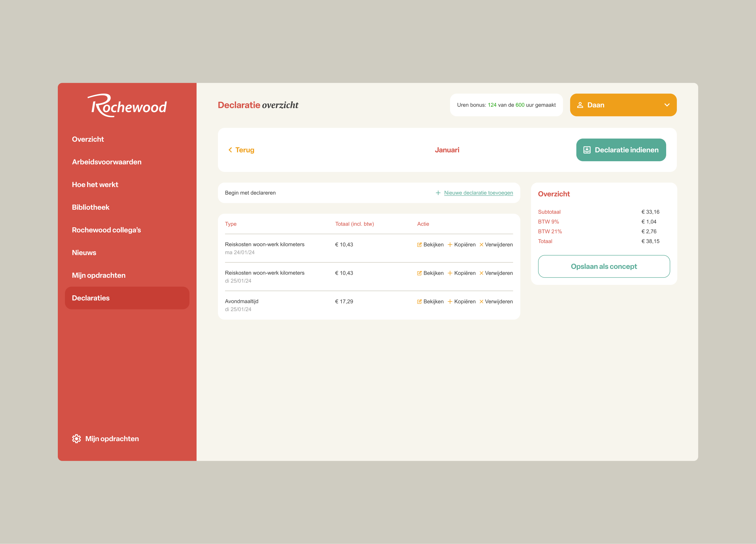756x544 pixels.
Task: Click the edit icon to view the Avondmaaltijd declaration
Action: (419, 301)
